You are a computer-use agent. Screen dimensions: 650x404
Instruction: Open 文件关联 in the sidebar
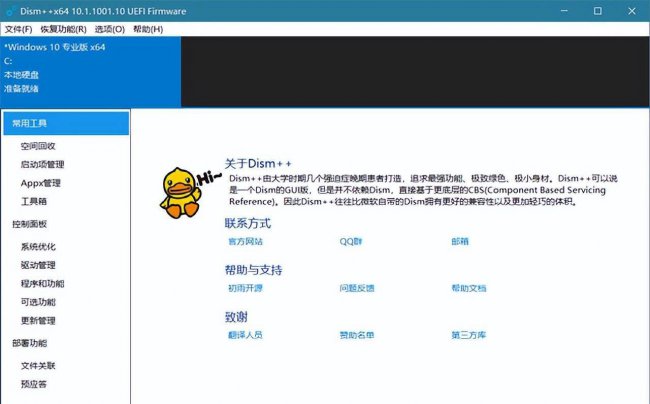[38, 365]
